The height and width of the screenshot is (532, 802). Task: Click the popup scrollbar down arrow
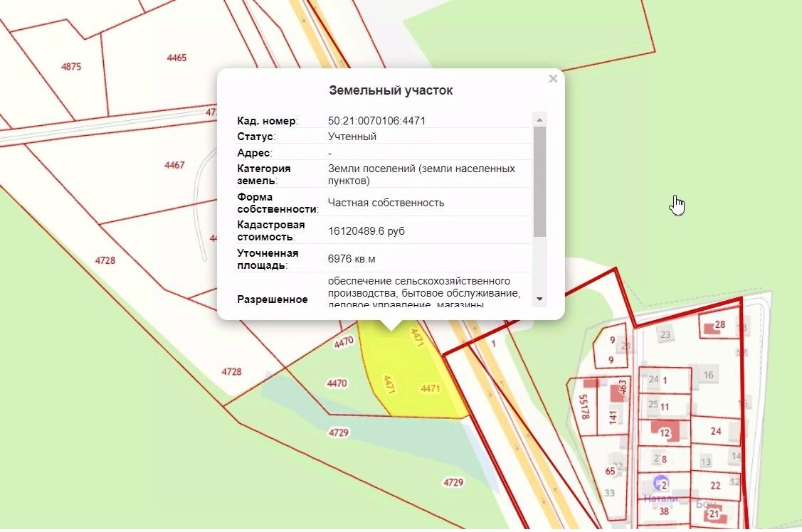539,299
